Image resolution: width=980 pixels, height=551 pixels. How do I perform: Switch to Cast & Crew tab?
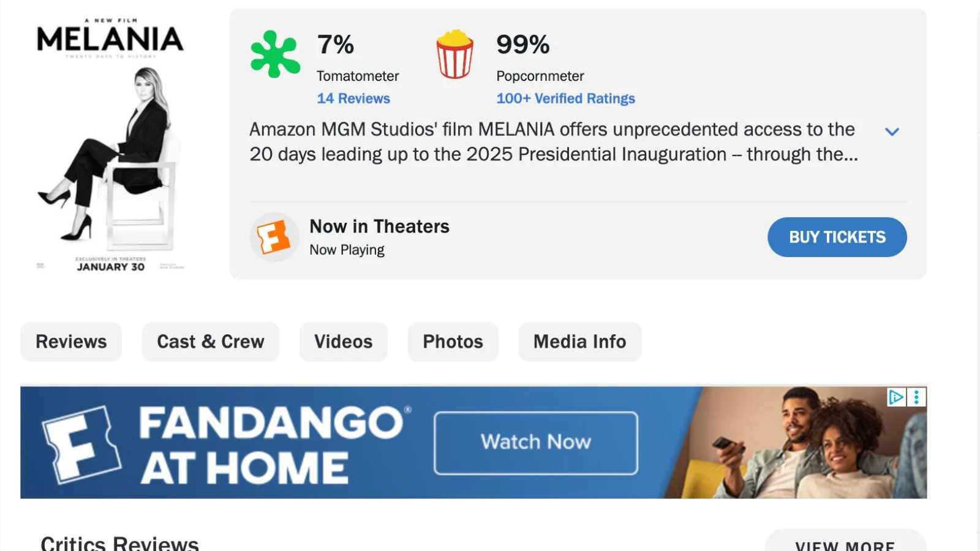tap(210, 342)
